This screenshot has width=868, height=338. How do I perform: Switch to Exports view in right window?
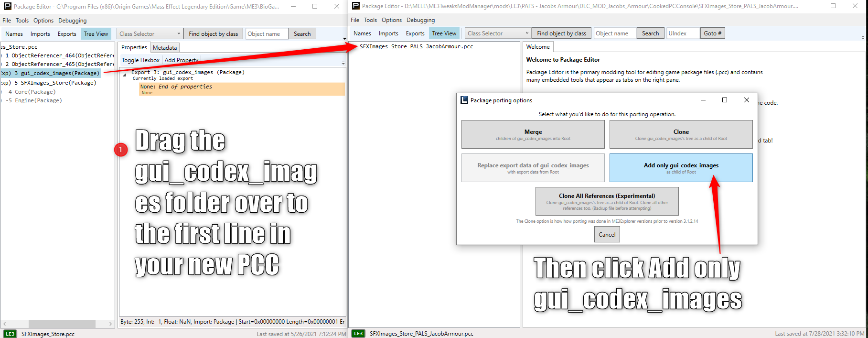(x=415, y=33)
